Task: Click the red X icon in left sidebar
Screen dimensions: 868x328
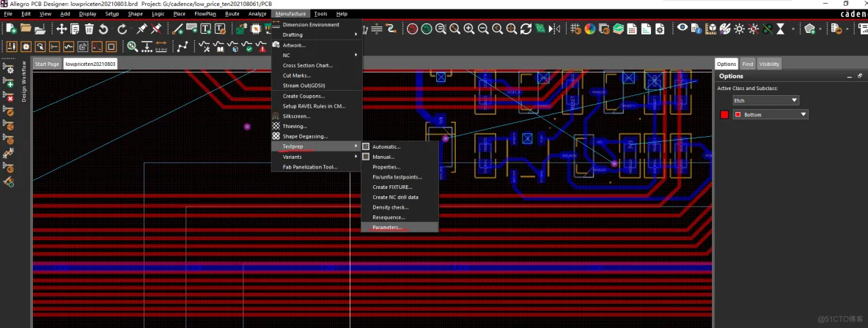Action: [x=10, y=98]
